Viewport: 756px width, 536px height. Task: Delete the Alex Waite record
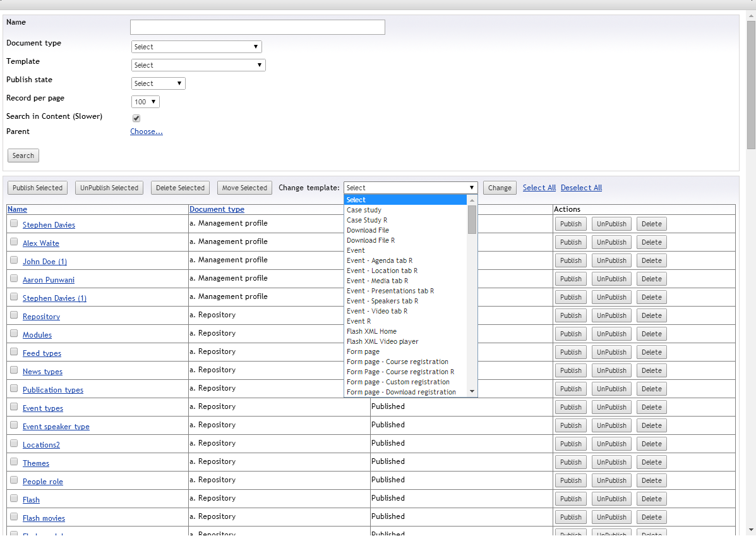(651, 242)
